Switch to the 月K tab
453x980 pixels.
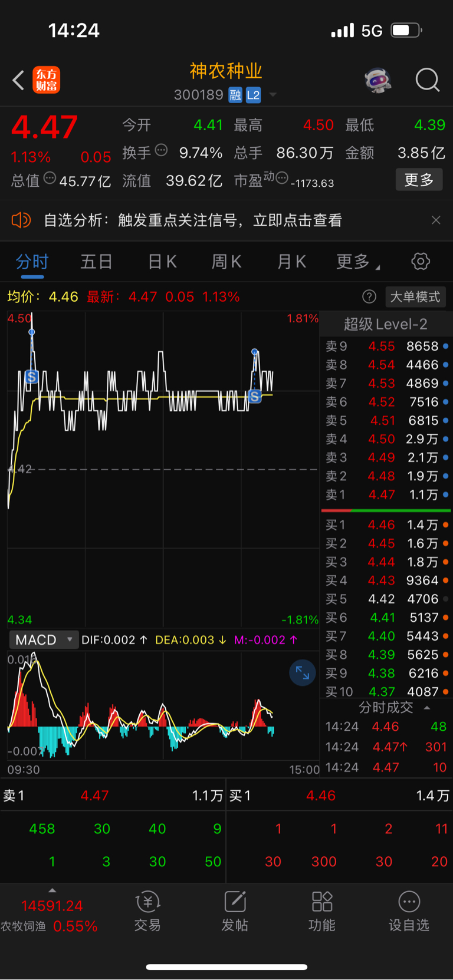point(291,262)
